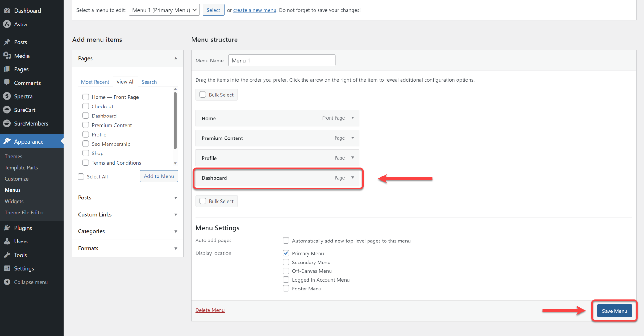Click the Tools wrench icon
This screenshot has height=336, width=644.
7,255
